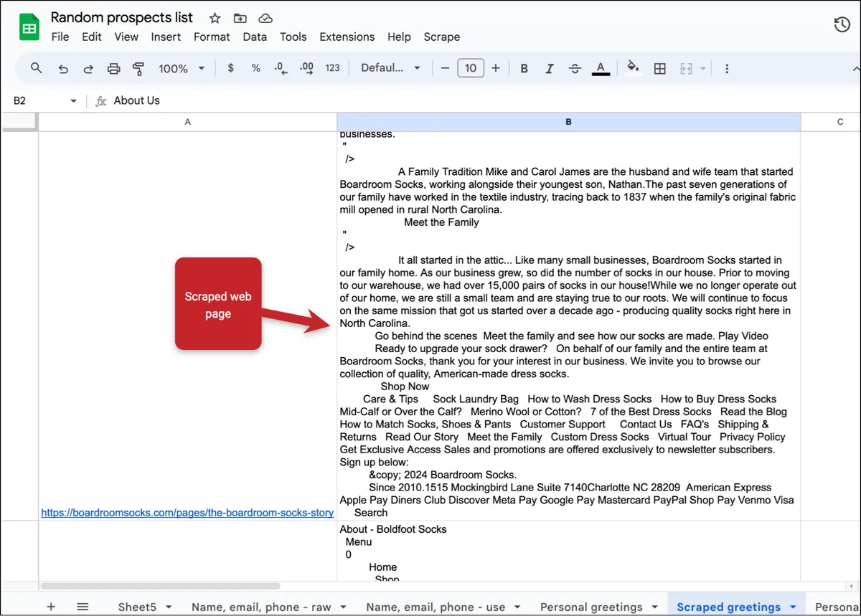Screen dimensions: 861x616
Task: Switch to Name, email, phone - raw tab
Action: 261,607
